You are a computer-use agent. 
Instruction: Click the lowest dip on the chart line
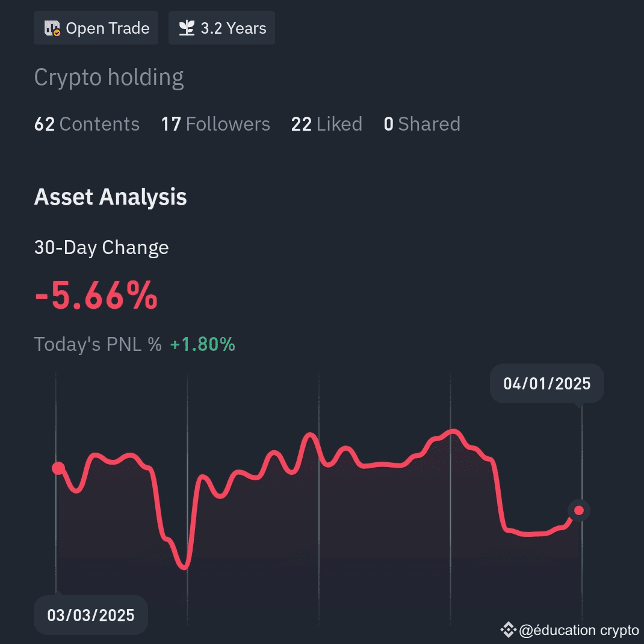coord(184,567)
